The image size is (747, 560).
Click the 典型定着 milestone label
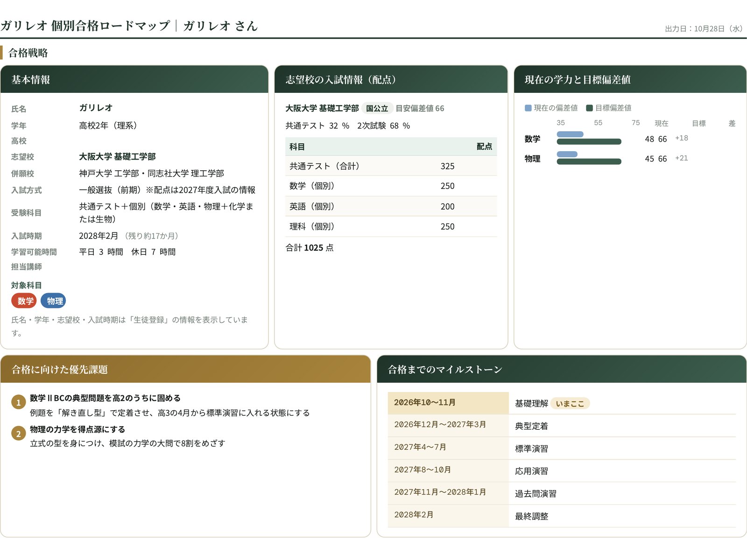[x=531, y=426]
